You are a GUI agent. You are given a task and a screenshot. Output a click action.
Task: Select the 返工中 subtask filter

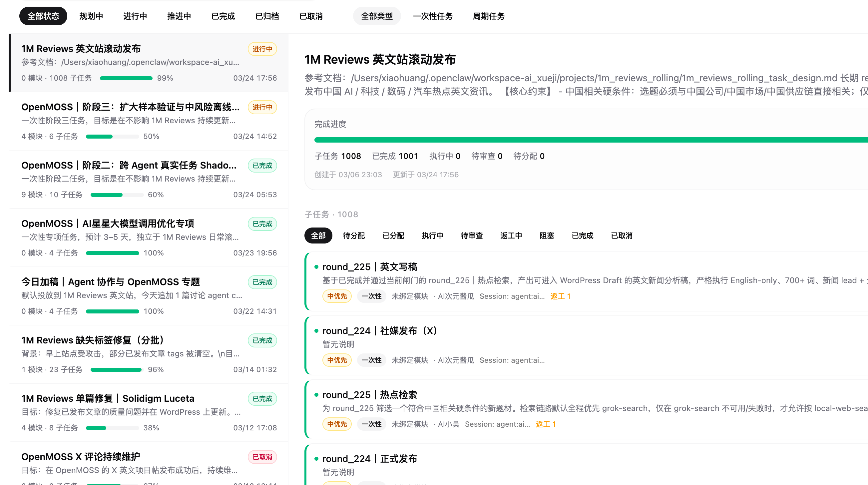coord(511,236)
